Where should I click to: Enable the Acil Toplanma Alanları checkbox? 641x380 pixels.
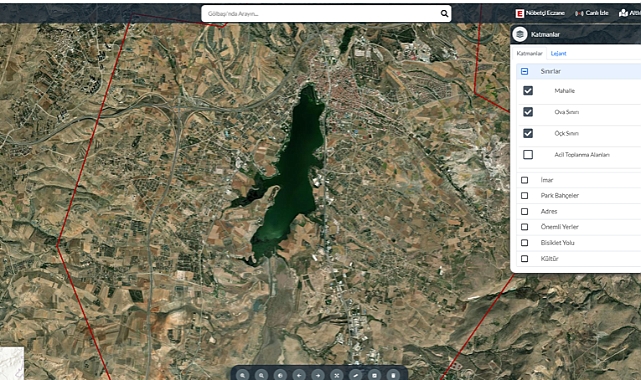(x=528, y=154)
